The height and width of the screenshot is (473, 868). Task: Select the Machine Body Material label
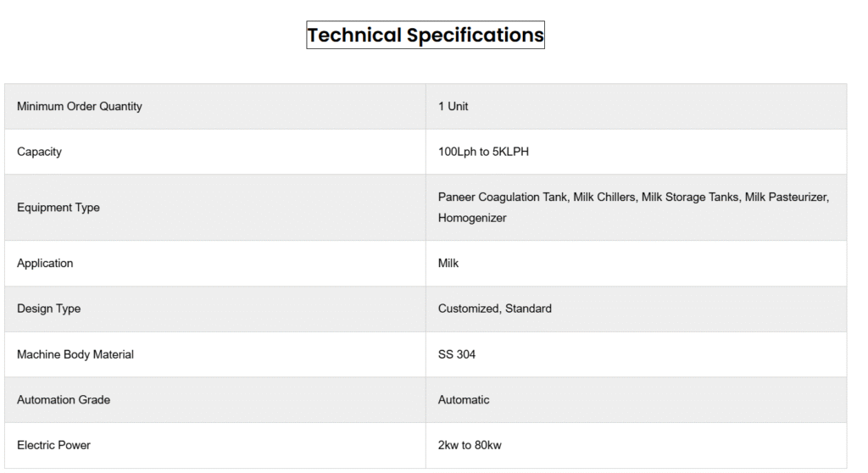75,355
